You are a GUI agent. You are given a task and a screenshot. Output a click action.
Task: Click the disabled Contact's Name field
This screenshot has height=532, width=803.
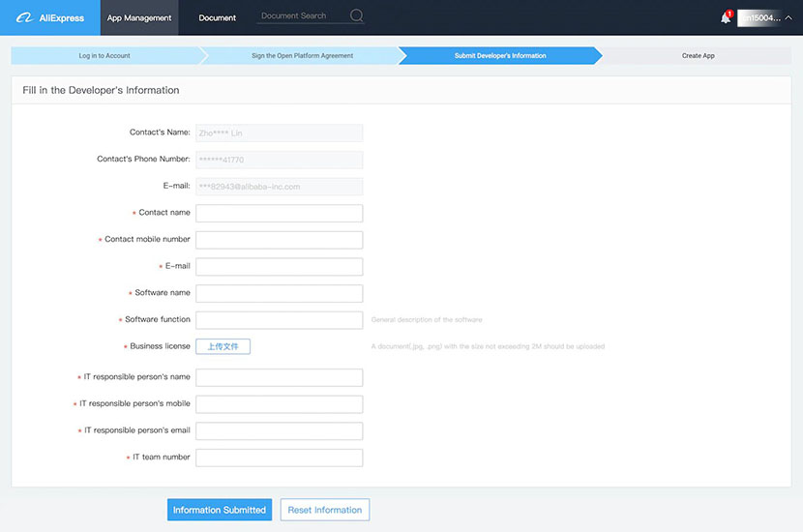point(279,133)
